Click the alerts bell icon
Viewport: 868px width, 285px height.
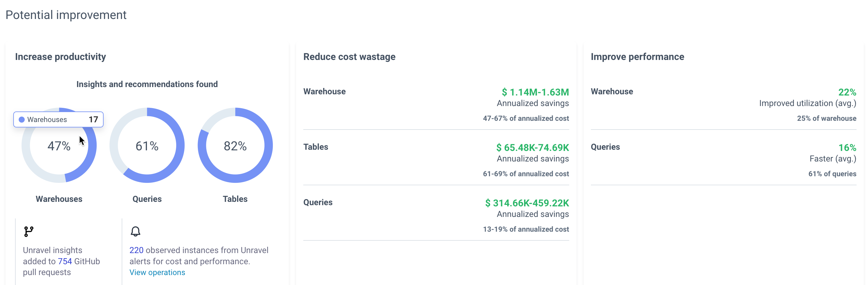[x=136, y=231]
